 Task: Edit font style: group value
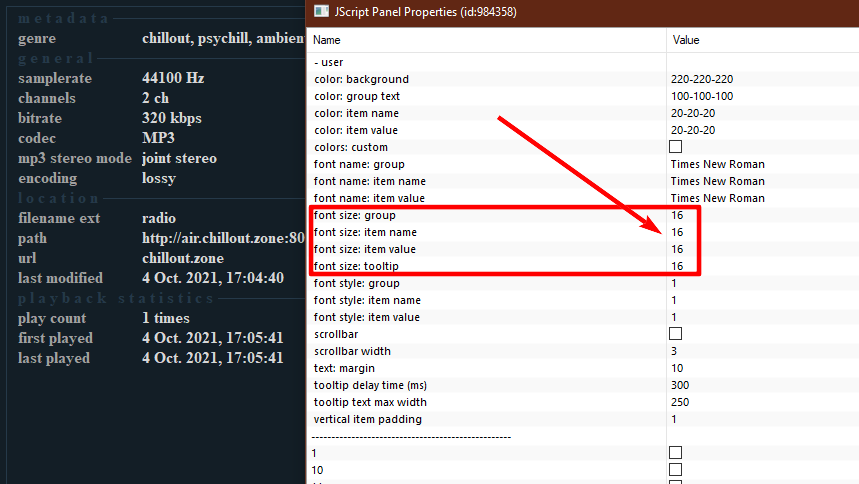(x=674, y=283)
